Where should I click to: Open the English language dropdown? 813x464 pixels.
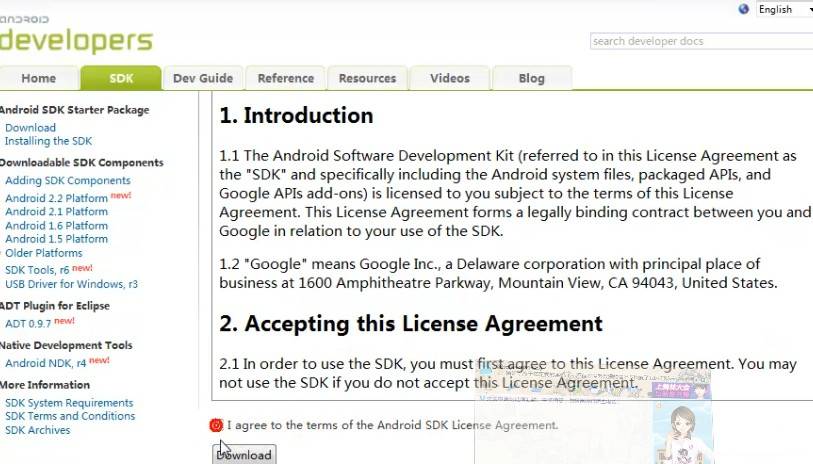coord(784,9)
